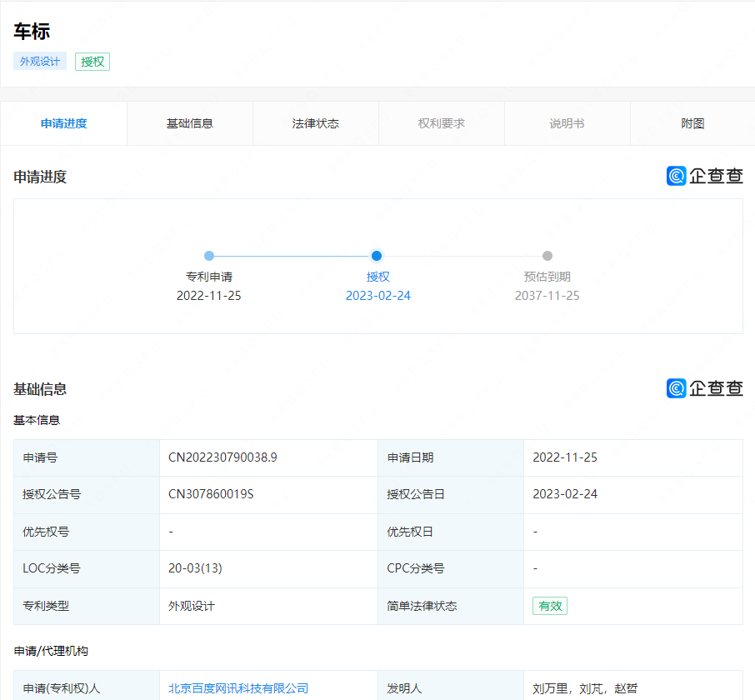755x700 pixels.
Task: Click the 授权 date 2023-02-24 in timeline
Action: click(x=378, y=296)
